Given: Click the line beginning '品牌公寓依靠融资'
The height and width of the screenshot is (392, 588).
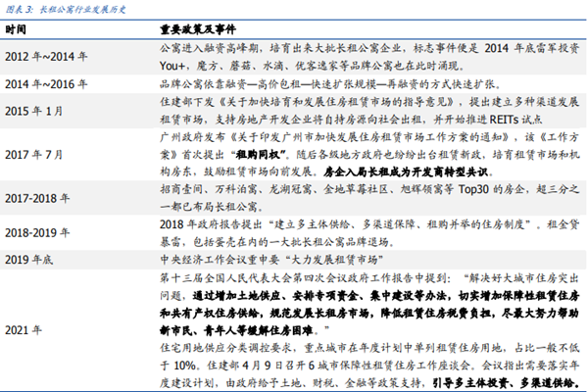Looking at the screenshot, I should click(x=330, y=84).
